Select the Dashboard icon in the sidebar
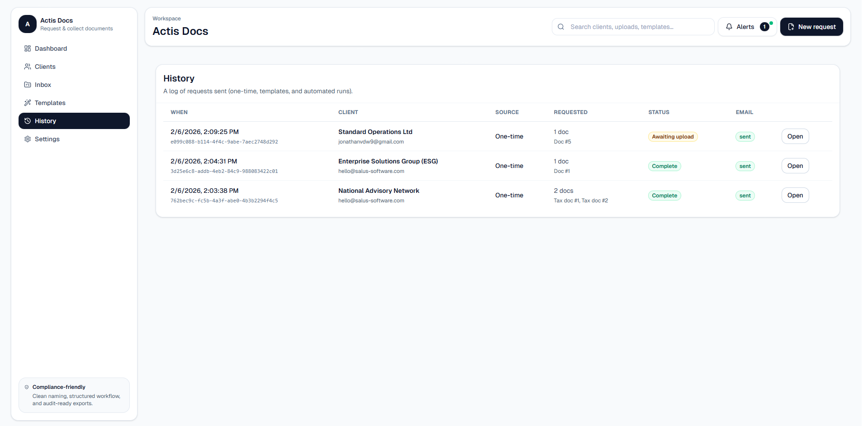This screenshot has height=426, width=868. (28, 48)
